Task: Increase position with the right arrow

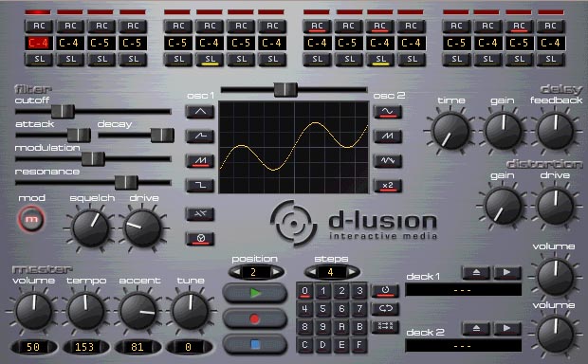Action: point(276,272)
